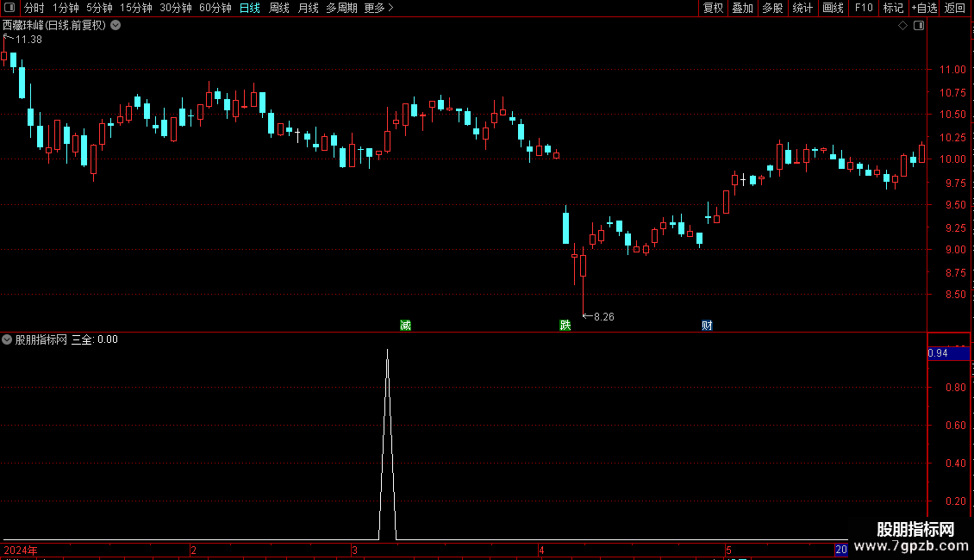Expand the 更多 periods menu
974x560 pixels.
[379, 8]
